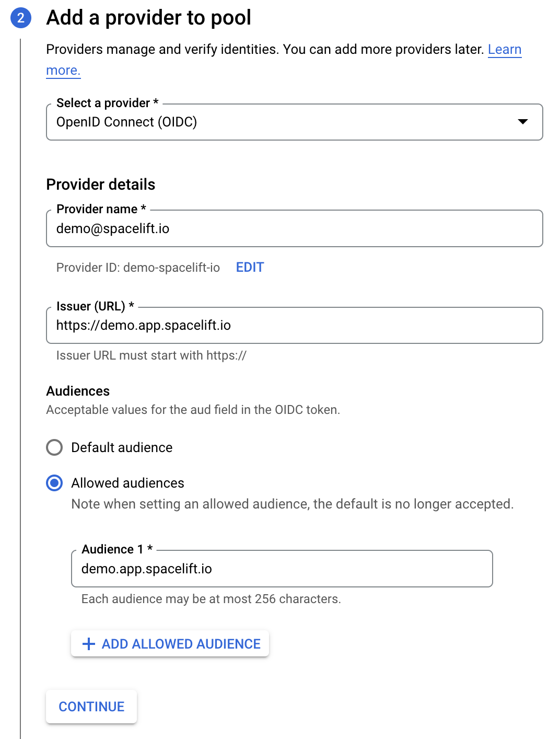Click ADD ALLOWED AUDIENCE
This screenshot has height=739, width=560.
point(170,643)
